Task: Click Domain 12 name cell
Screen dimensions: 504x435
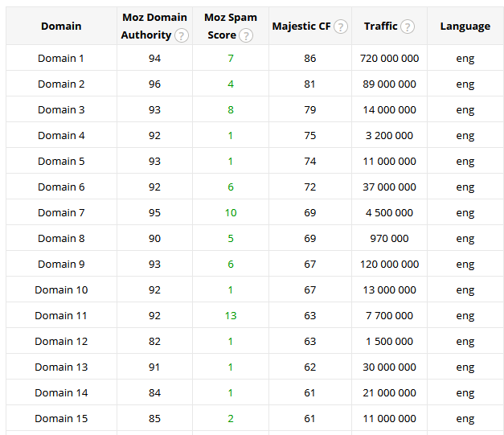Action: click(x=61, y=342)
